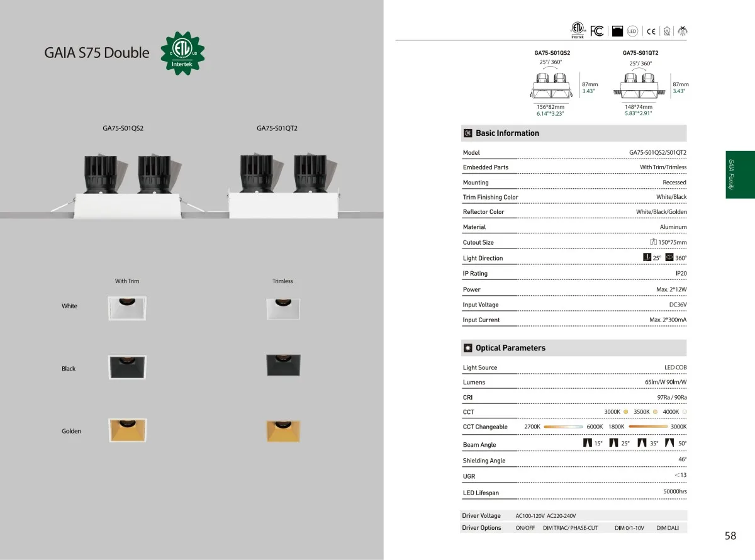This screenshot has height=560, width=755.
Task: Click the 25° tilt direction icon
Action: (647, 257)
